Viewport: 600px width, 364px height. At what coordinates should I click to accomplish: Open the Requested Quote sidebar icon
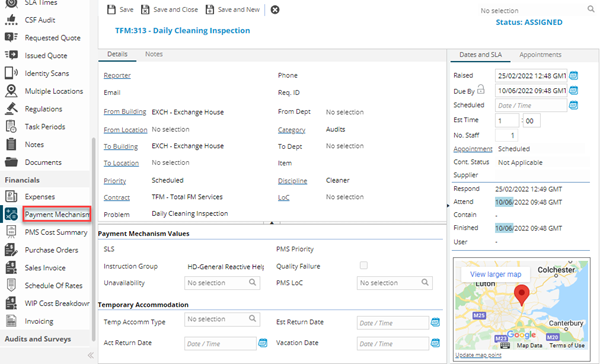pyautogui.click(x=11, y=38)
